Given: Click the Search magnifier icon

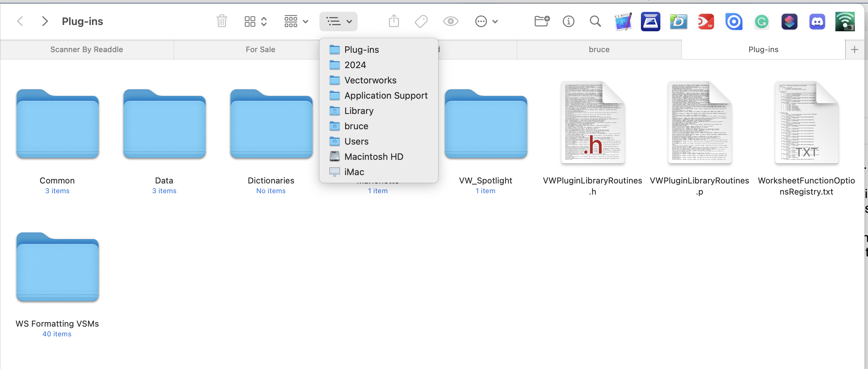Looking at the screenshot, I should pyautogui.click(x=595, y=21).
